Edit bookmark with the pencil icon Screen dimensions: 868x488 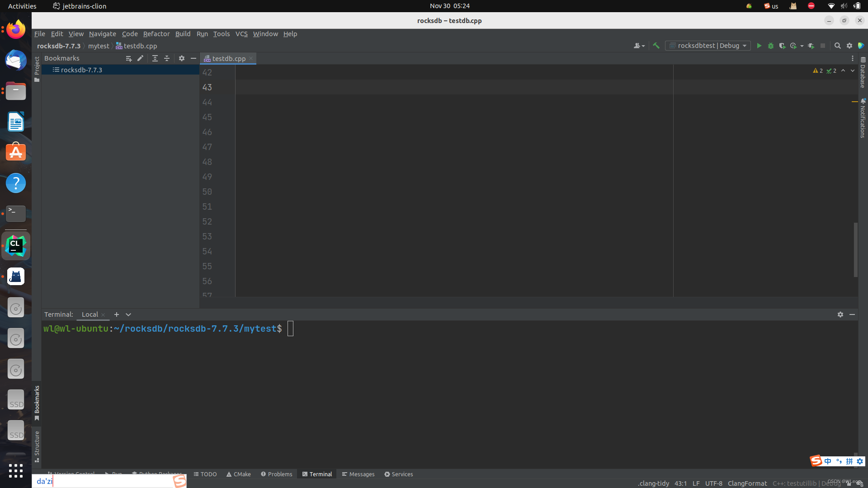click(x=140, y=58)
